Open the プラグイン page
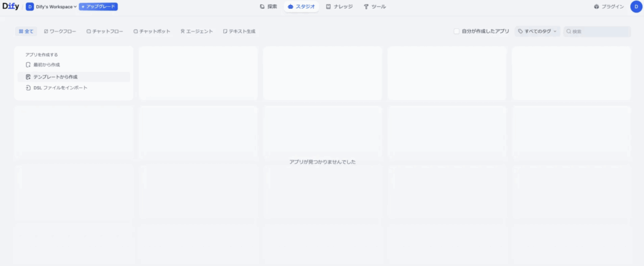Viewport: 644px width, 266px height. click(609, 7)
